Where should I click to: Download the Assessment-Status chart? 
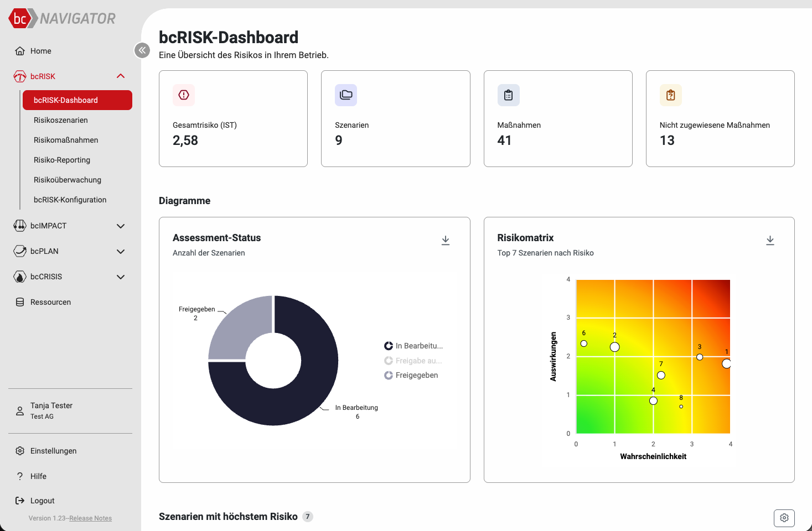[x=446, y=241]
